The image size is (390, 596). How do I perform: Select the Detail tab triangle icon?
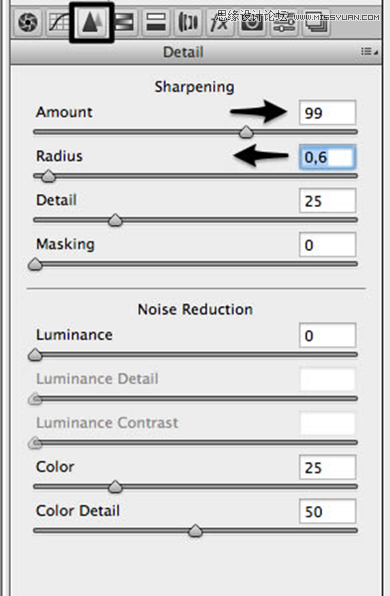click(91, 22)
